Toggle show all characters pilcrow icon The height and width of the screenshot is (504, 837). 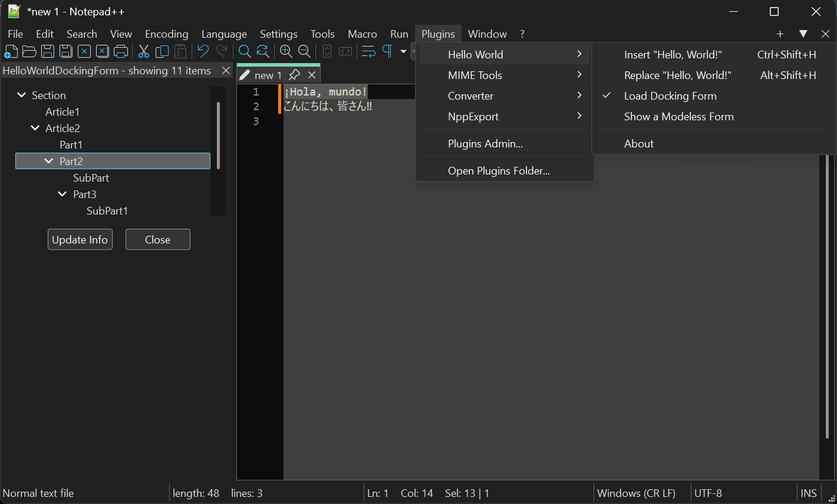click(x=387, y=51)
